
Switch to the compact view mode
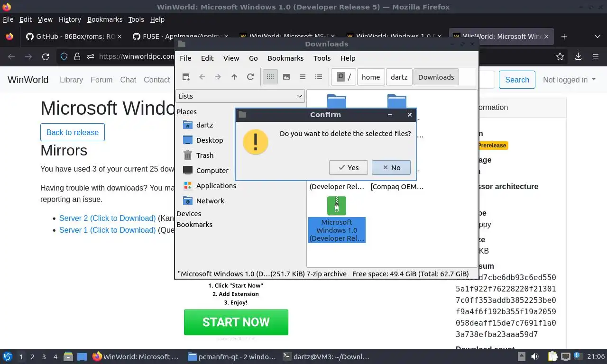[x=303, y=77]
